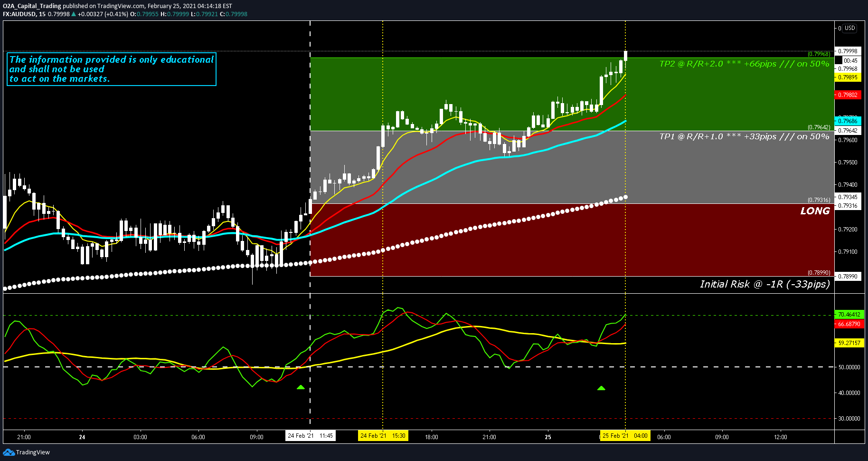
Task: Select the 25 Feb '21 04:00 time marker
Action: pos(625,436)
